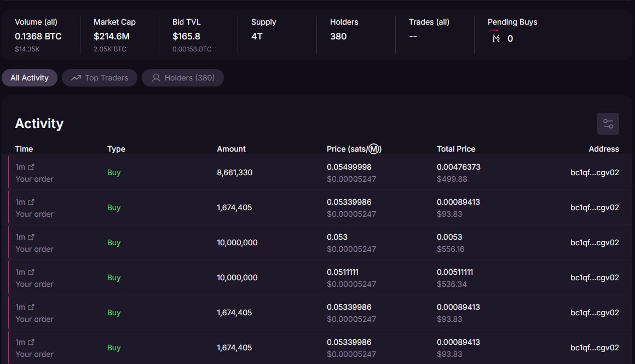
Task: Click the Buy label in the 8,661,330 row
Action: click(114, 172)
